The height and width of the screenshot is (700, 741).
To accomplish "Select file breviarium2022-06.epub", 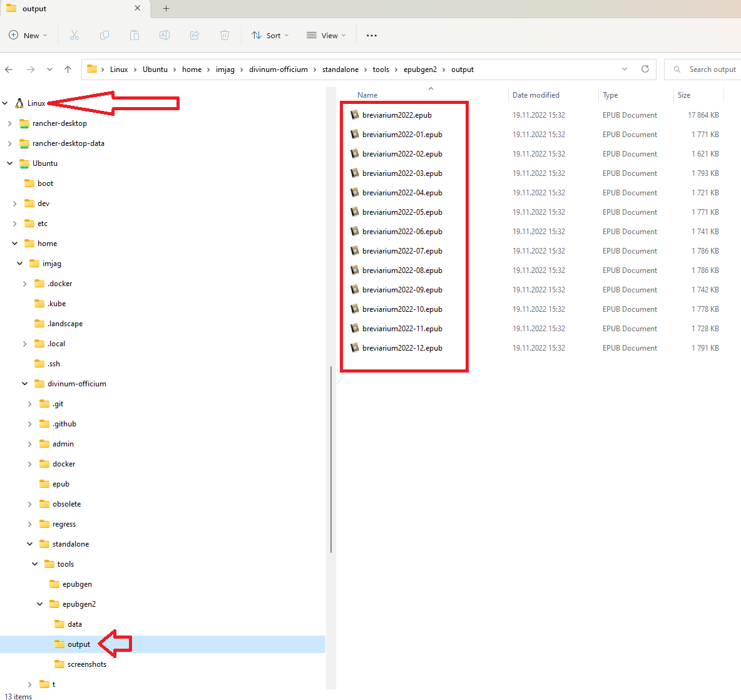I will pos(402,232).
